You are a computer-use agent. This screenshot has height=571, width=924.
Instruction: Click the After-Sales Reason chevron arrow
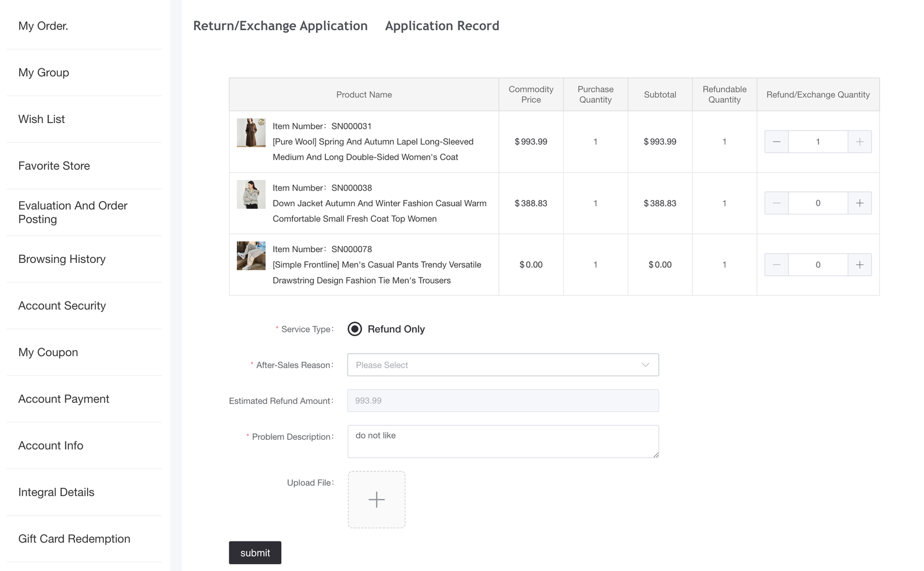[x=645, y=365]
